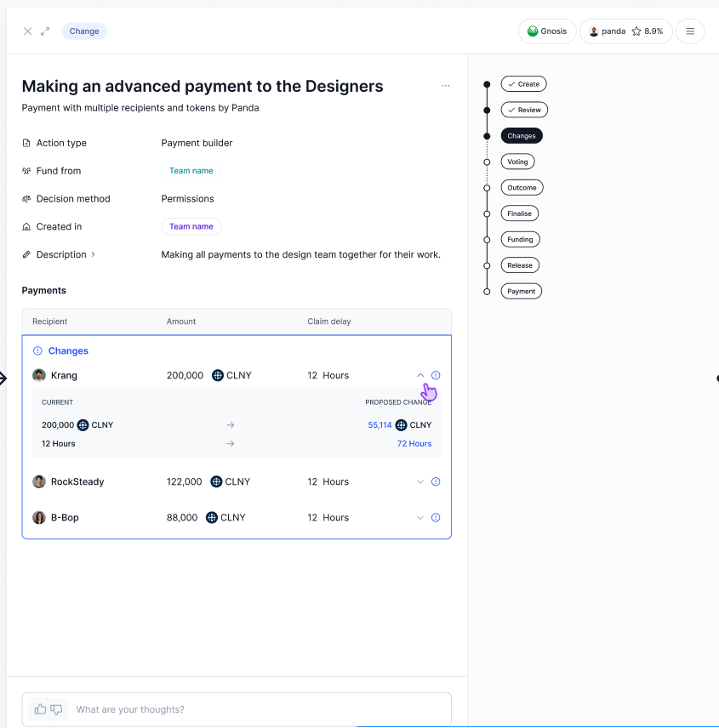Click the thumbs up icon in comment box
This screenshot has width=719, height=728.
[x=40, y=709]
